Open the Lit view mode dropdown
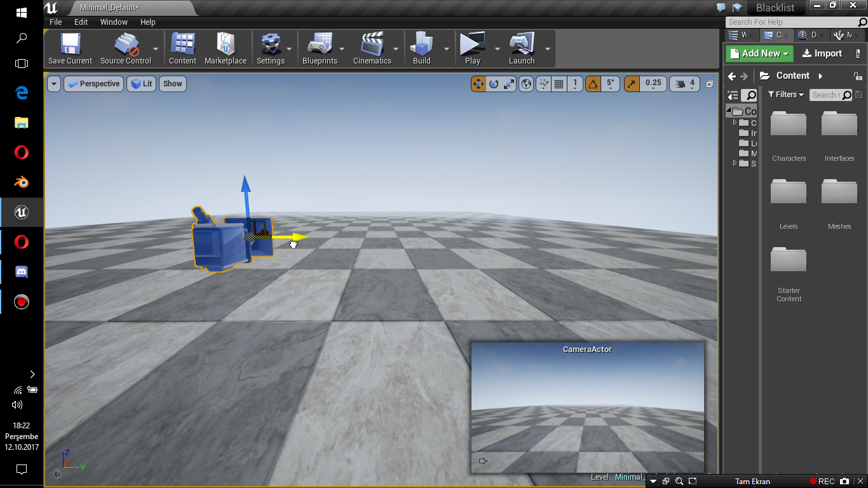This screenshot has width=868, height=488. (x=141, y=84)
